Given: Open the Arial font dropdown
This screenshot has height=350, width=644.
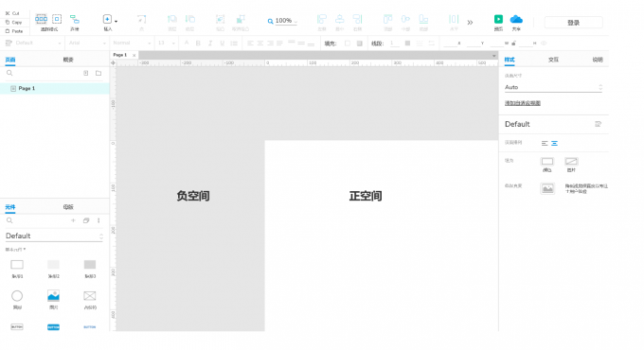Looking at the screenshot, I should [87, 43].
